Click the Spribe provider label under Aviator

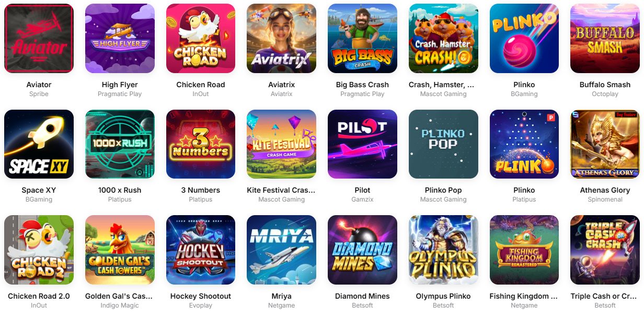[x=39, y=94]
